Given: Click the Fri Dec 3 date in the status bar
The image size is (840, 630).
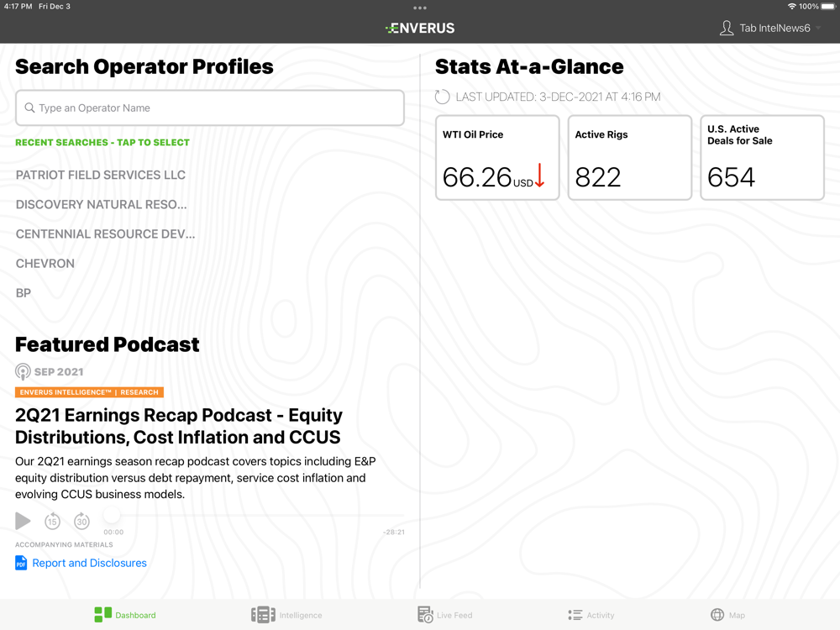Looking at the screenshot, I should click(x=55, y=7).
